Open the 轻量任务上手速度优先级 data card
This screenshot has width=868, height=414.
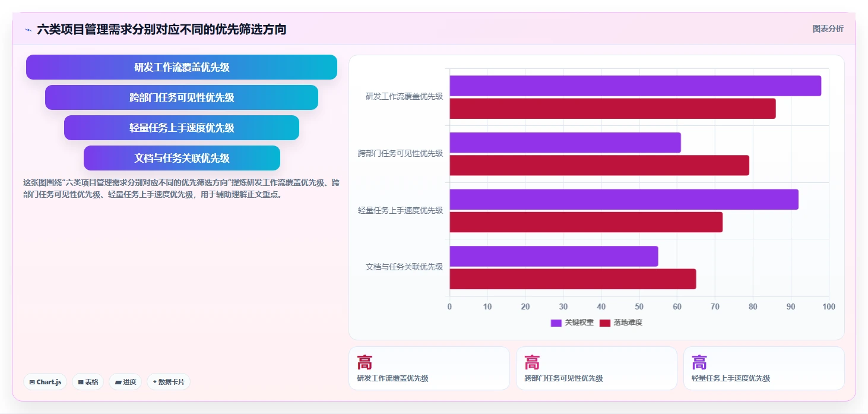[x=764, y=368]
